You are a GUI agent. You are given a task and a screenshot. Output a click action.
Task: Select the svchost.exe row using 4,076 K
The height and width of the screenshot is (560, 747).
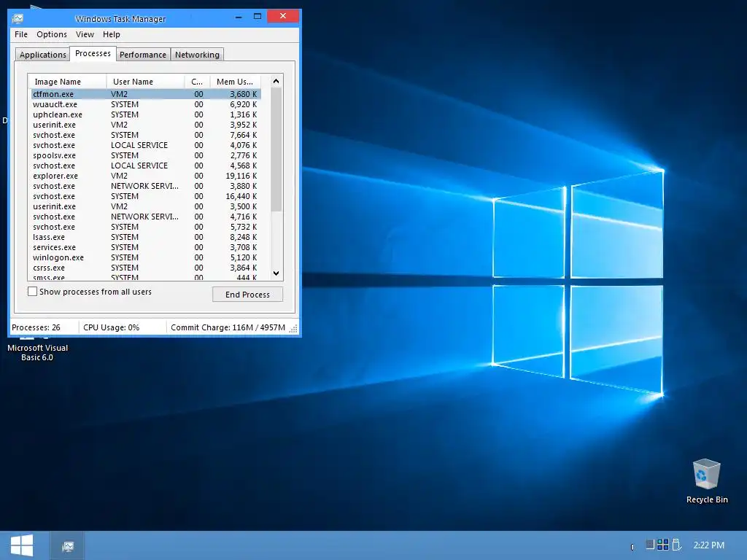[x=146, y=145]
